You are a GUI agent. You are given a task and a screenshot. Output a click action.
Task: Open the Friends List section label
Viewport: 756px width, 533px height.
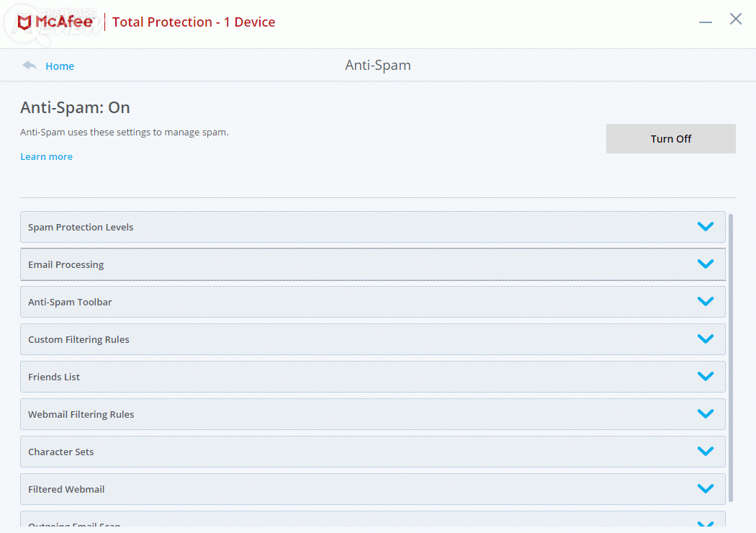[x=54, y=377]
